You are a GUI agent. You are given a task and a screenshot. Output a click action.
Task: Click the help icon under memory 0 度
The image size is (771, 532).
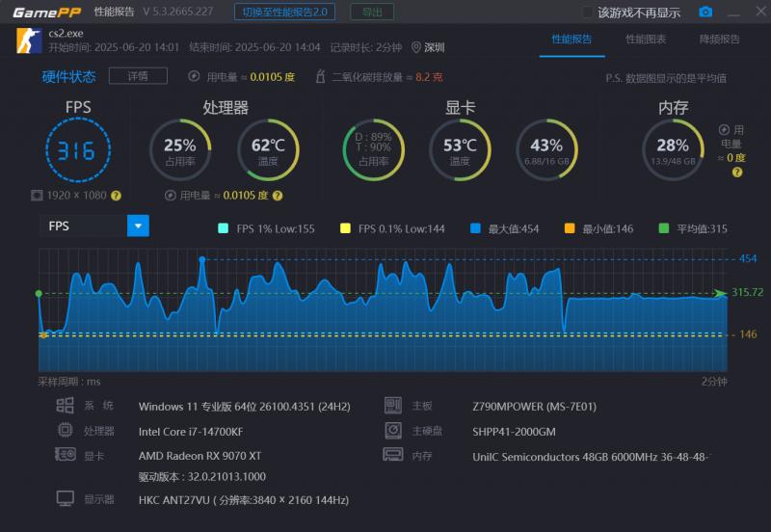coord(736,173)
